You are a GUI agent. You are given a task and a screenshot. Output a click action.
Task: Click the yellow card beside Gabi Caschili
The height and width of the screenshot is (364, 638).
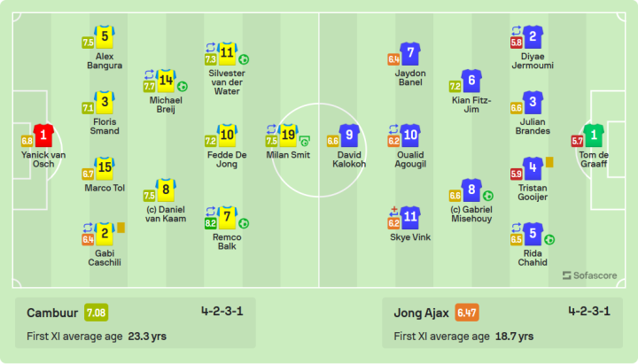[x=121, y=228]
